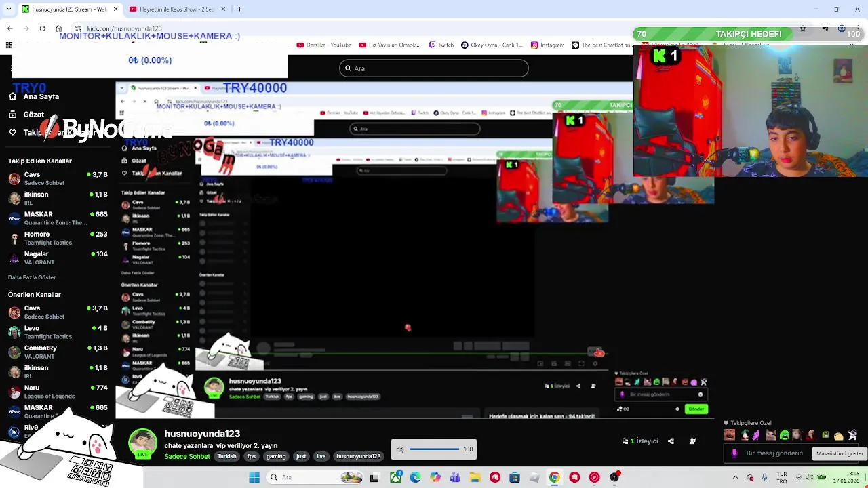Open Microsoft Edge from the taskbar

tap(415, 477)
